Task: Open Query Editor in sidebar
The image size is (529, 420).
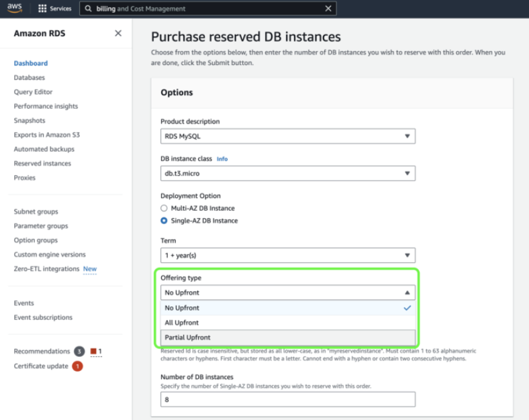Action: 33,92
